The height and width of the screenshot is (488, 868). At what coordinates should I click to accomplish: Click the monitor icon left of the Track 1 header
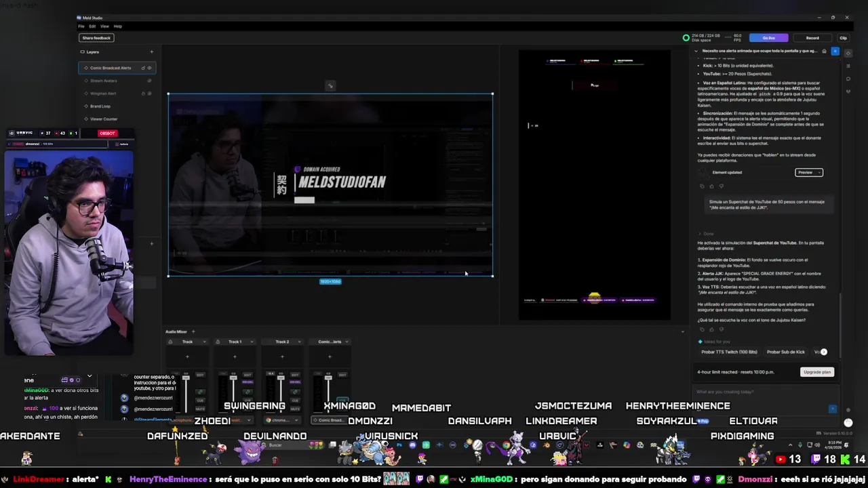click(218, 342)
